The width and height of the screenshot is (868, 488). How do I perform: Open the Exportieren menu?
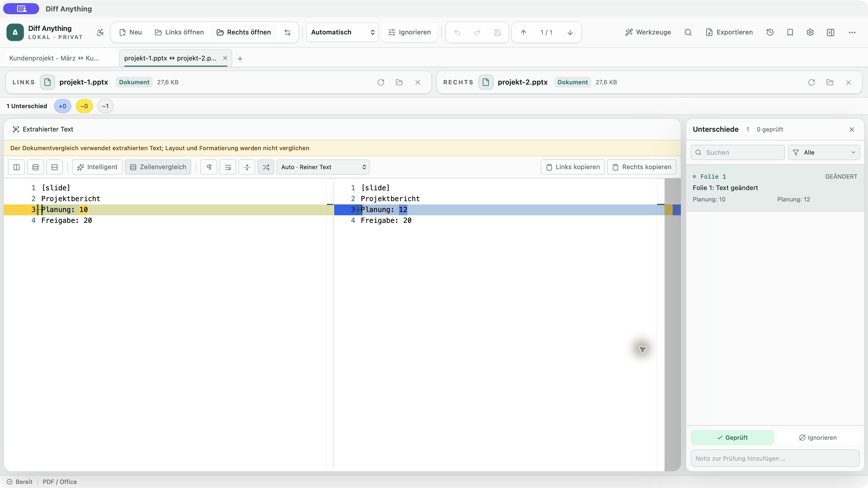pos(729,32)
